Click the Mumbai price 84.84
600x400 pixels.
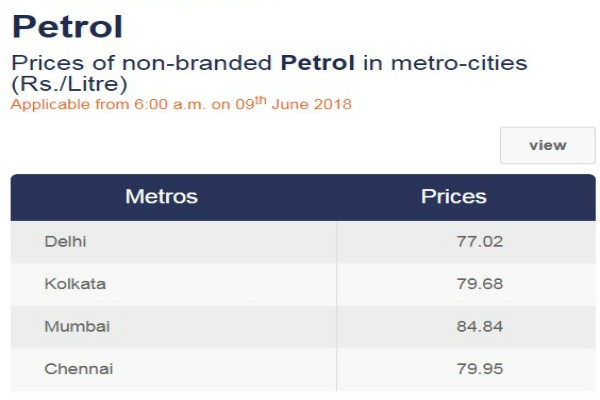[x=479, y=327]
